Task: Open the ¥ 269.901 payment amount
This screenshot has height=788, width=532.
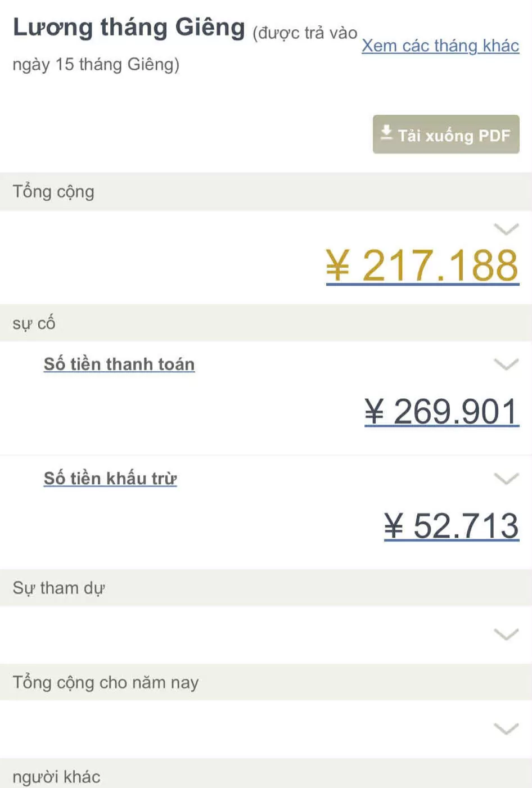Action: (441, 412)
